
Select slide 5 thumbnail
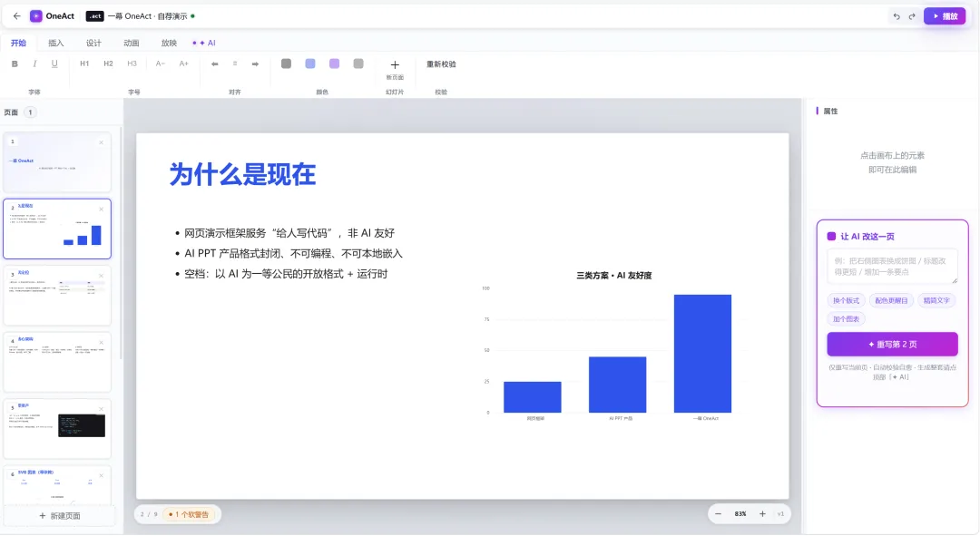pos(57,429)
